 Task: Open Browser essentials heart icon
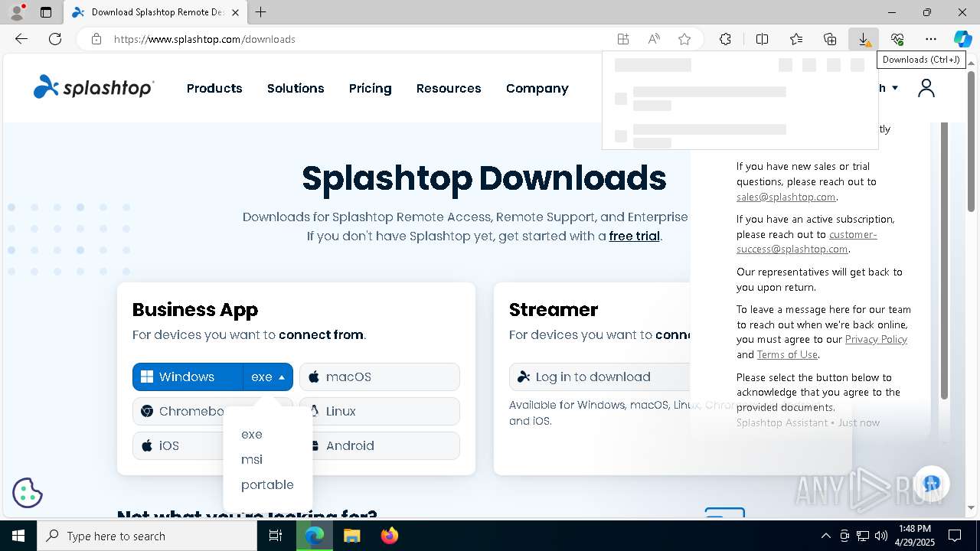[897, 39]
